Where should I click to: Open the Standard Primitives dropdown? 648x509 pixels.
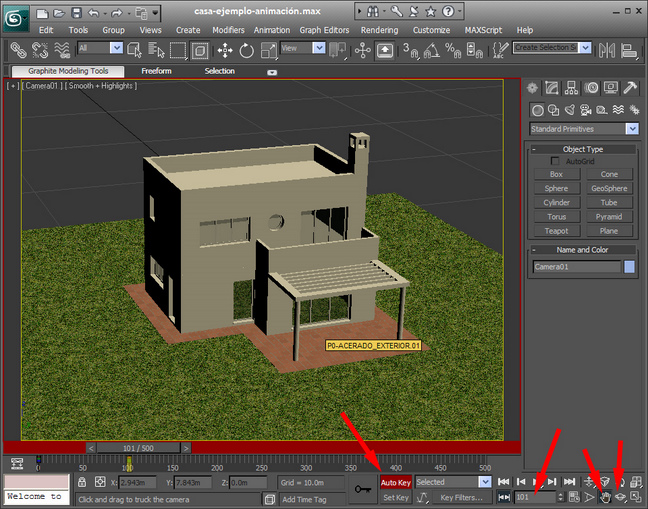(x=584, y=129)
